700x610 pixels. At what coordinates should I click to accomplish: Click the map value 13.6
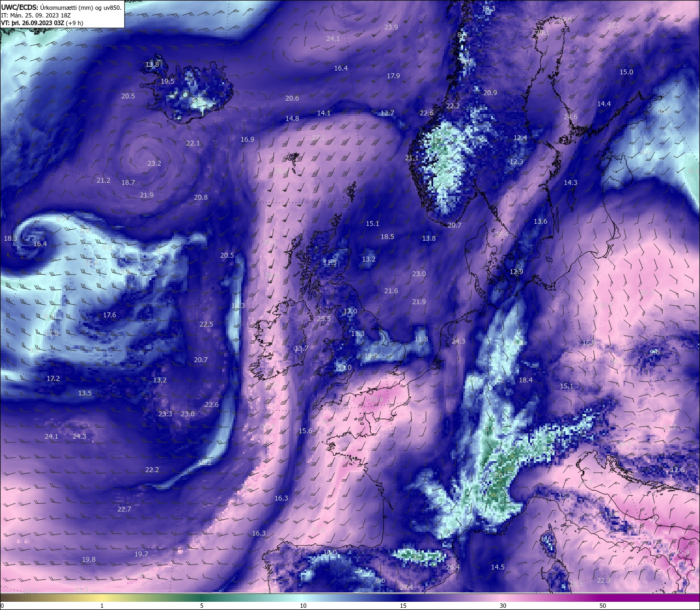tap(540, 222)
